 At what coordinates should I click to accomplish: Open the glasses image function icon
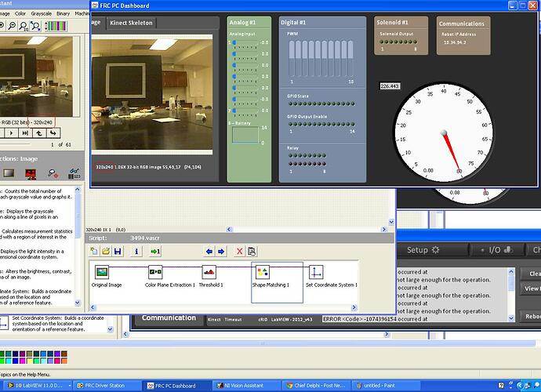coord(74,173)
